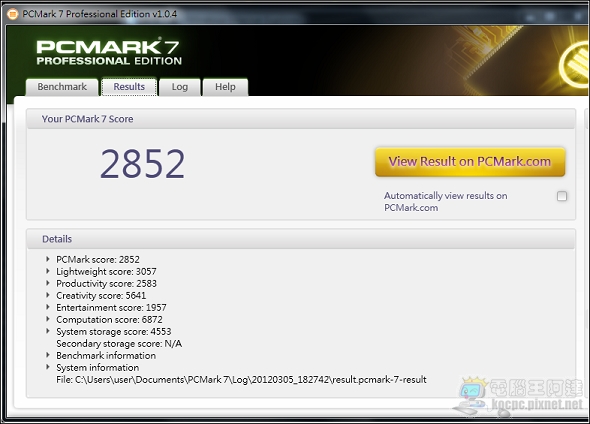Screen dimensions: 590x424
Task: Click View Result on PCMark.com button
Action: 470,162
